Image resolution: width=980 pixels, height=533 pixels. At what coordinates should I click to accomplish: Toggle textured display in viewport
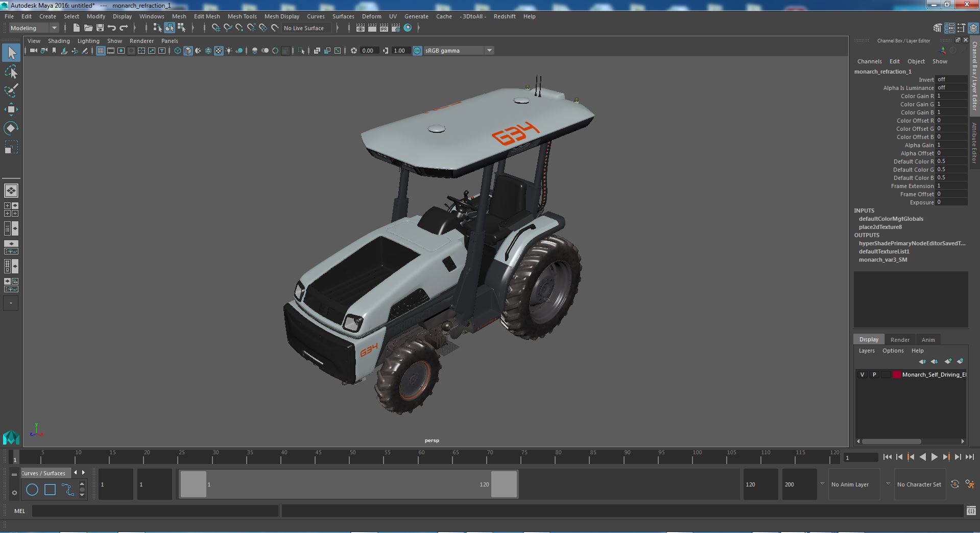point(219,51)
